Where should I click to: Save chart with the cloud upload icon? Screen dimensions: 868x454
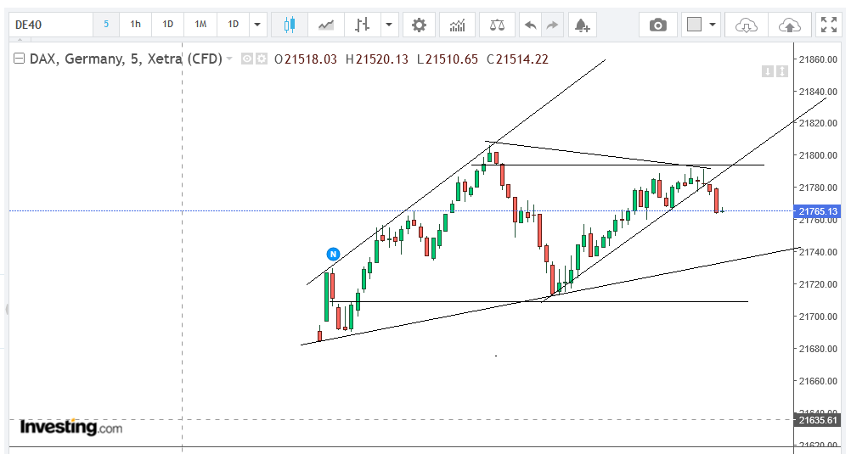point(789,25)
